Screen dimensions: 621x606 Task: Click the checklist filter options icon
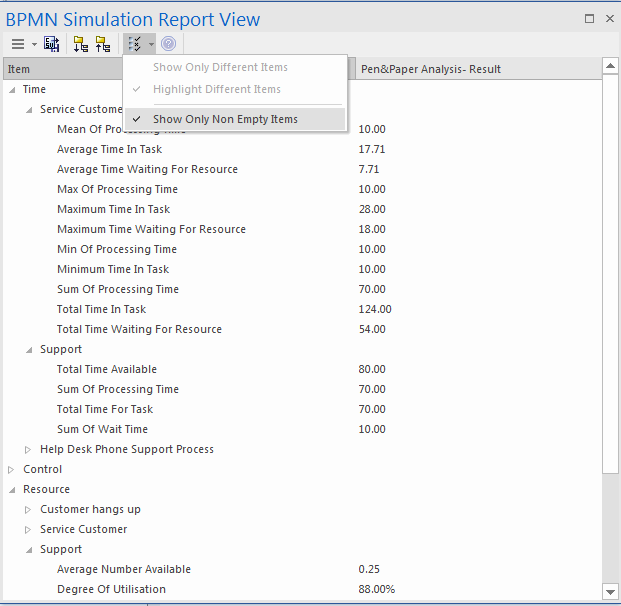(x=134, y=44)
